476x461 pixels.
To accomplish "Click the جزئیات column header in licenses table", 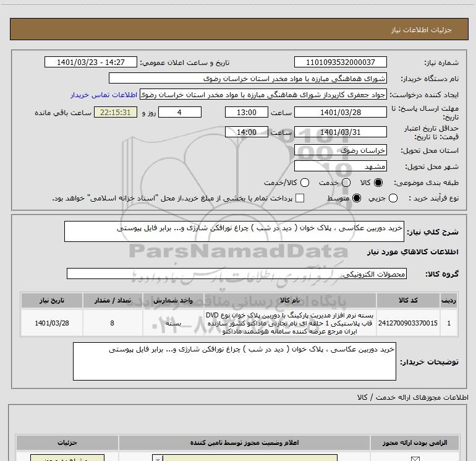I will click(x=67, y=442).
